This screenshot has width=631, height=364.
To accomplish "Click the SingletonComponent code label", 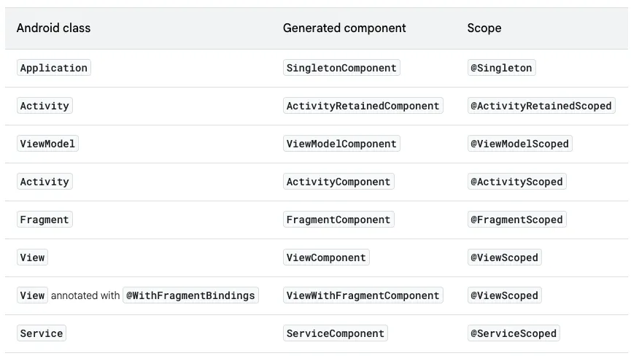I will click(x=341, y=68).
